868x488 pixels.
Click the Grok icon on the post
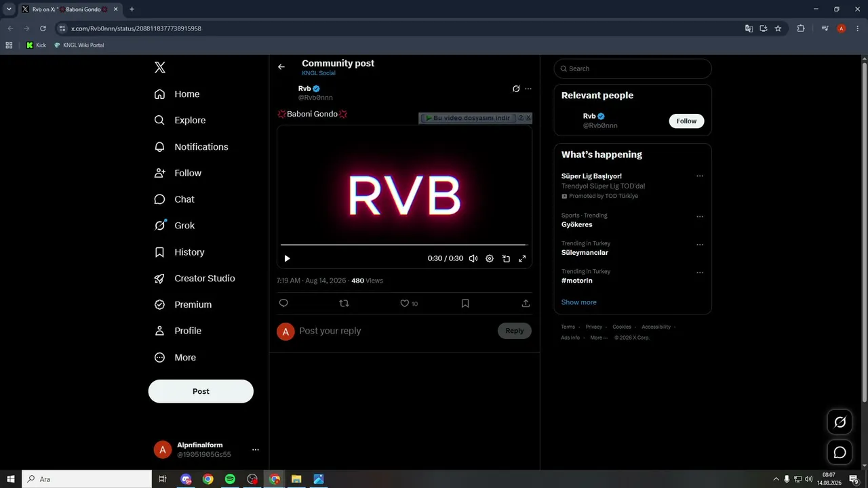click(516, 89)
